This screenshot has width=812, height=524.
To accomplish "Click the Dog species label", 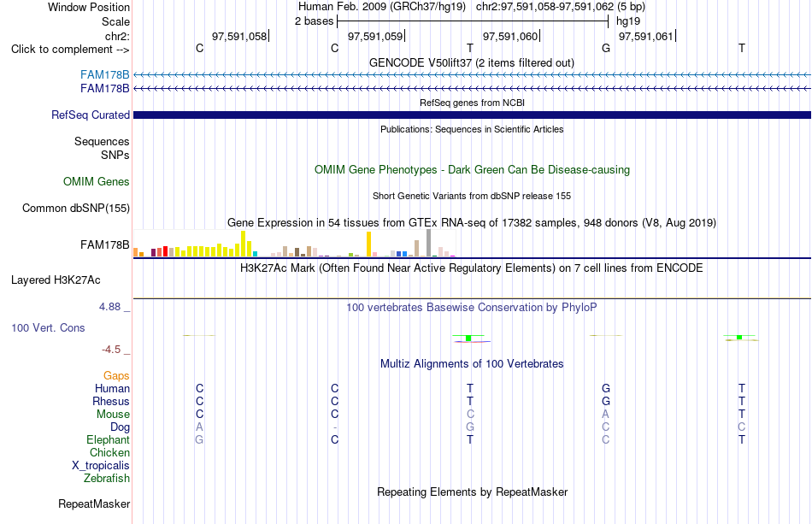I will [x=120, y=427].
